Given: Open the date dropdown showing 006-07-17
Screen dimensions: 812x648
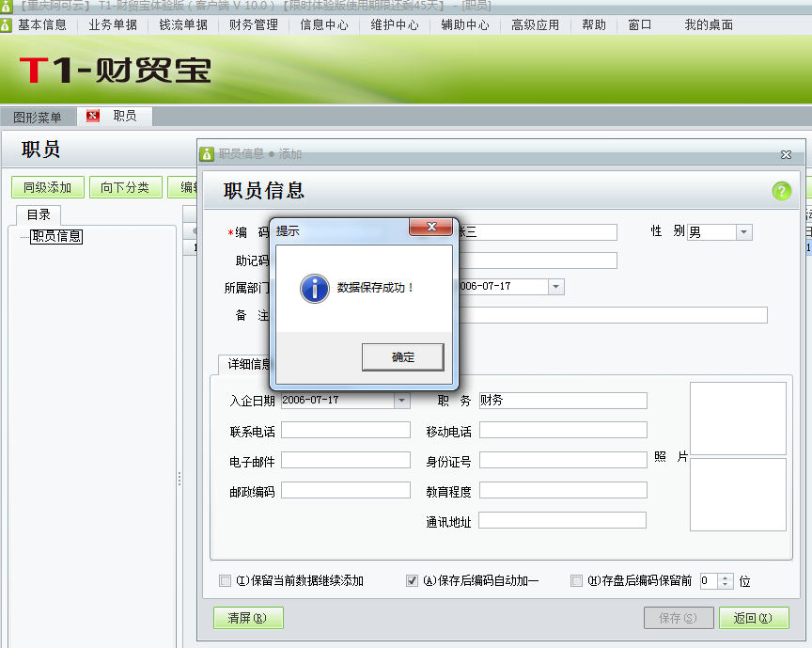Looking at the screenshot, I should (x=555, y=287).
